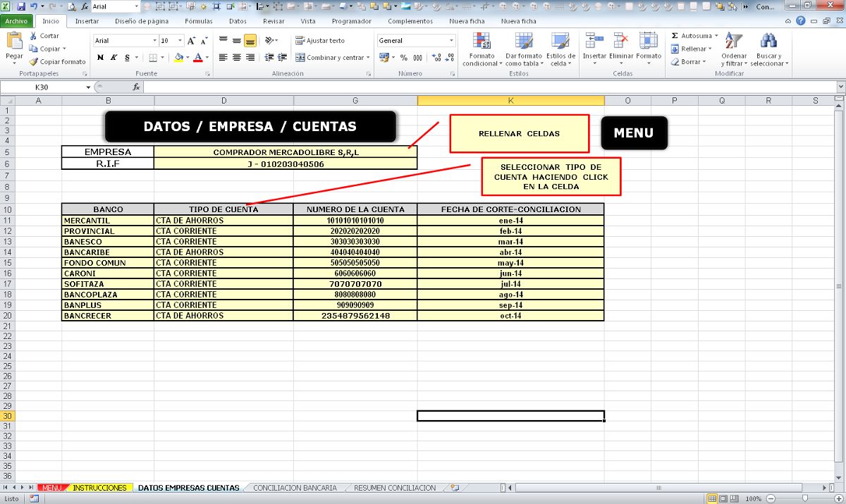Click the black MENU button

(634, 133)
